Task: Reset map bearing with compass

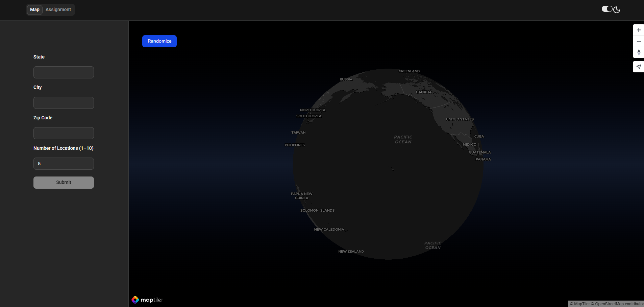Action: click(x=638, y=52)
